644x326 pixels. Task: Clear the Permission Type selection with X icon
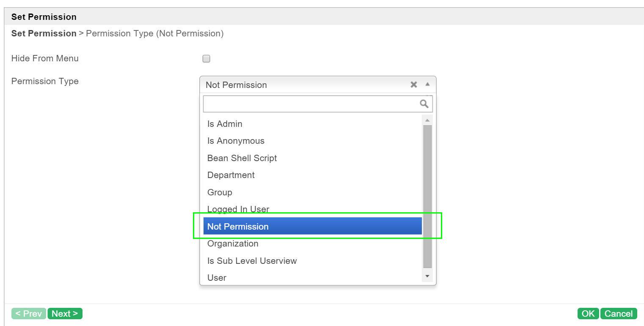[414, 85]
